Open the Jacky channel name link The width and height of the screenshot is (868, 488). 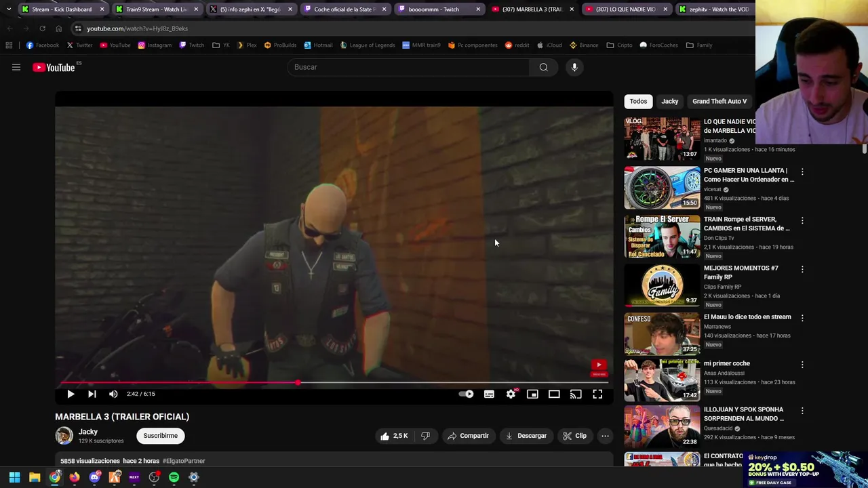pyautogui.click(x=88, y=432)
